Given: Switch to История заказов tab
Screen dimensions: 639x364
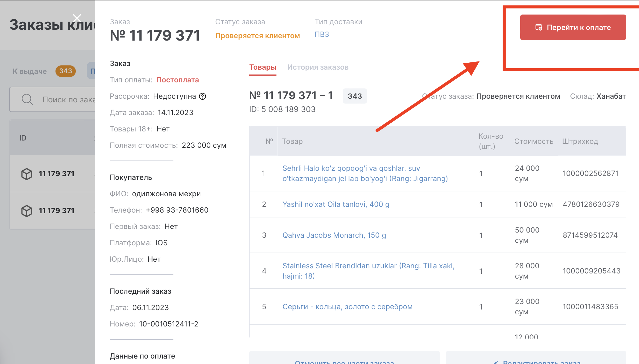Looking at the screenshot, I should pyautogui.click(x=318, y=67).
